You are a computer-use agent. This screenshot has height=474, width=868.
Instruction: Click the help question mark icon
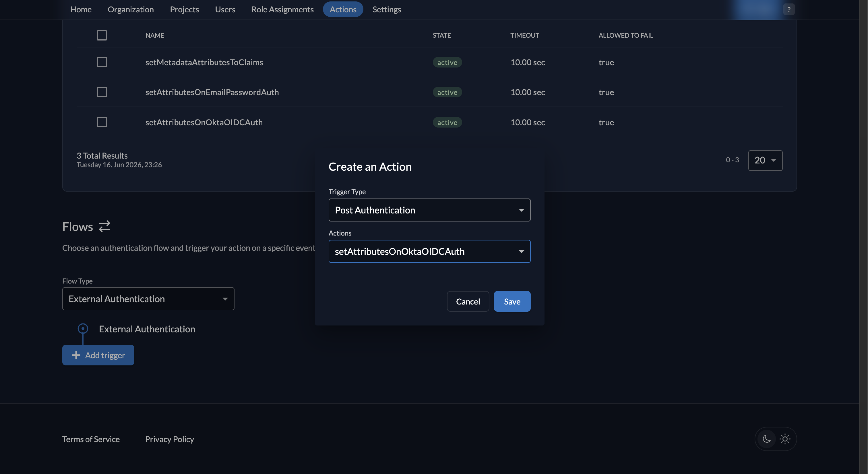click(x=788, y=9)
